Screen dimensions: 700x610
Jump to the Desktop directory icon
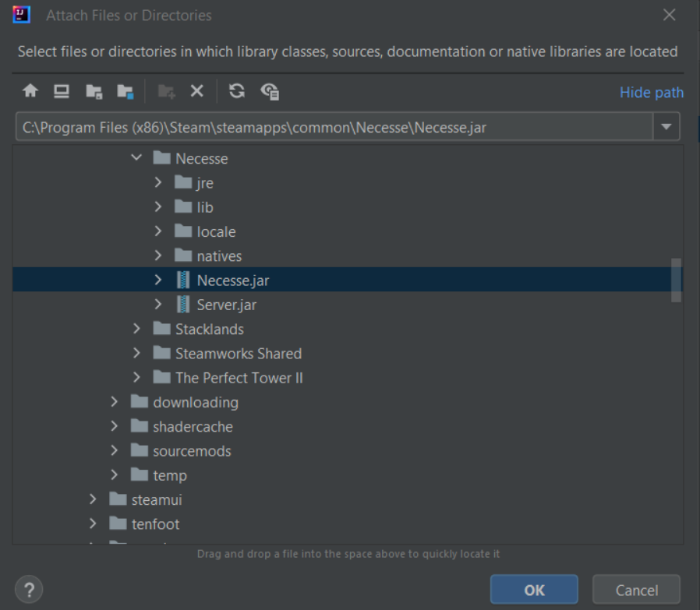[62, 91]
